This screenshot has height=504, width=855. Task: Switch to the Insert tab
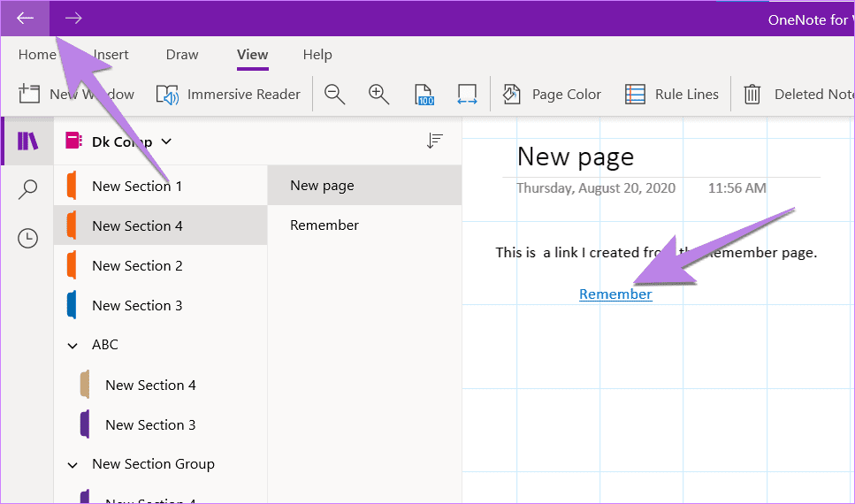111,55
